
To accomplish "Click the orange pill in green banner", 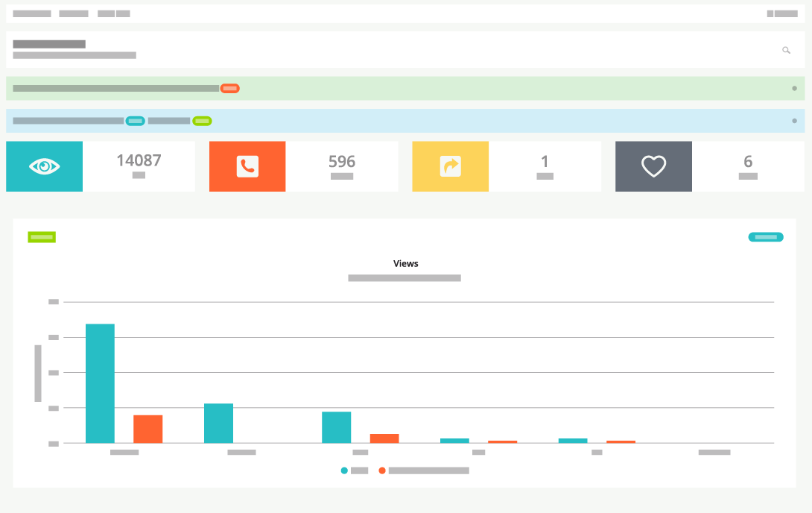I will coord(230,89).
